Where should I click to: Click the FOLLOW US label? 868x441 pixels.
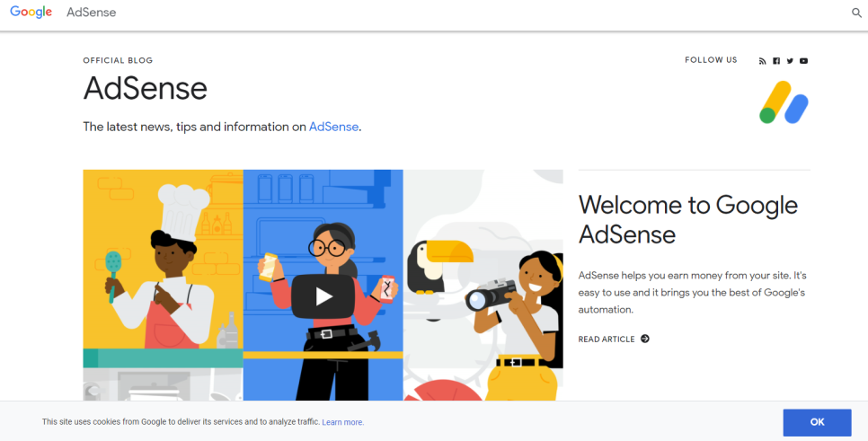coord(711,60)
